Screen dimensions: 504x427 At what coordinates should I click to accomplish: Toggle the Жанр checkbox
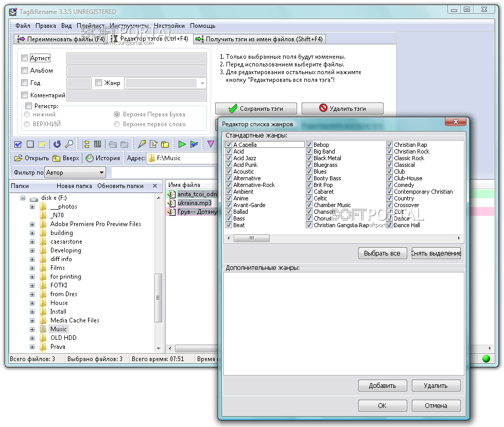coord(99,82)
